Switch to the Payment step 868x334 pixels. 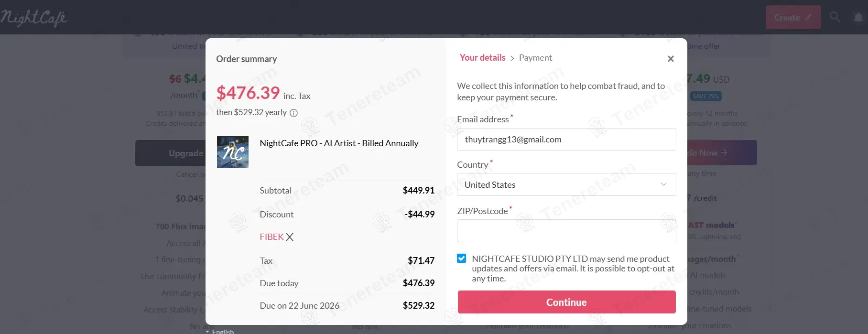click(x=535, y=58)
